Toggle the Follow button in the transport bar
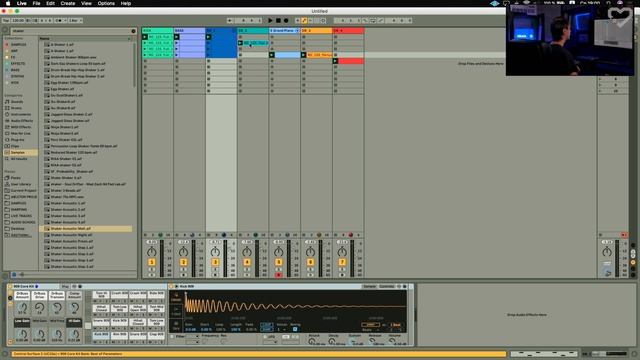The width and height of the screenshot is (640, 360). point(230,20)
